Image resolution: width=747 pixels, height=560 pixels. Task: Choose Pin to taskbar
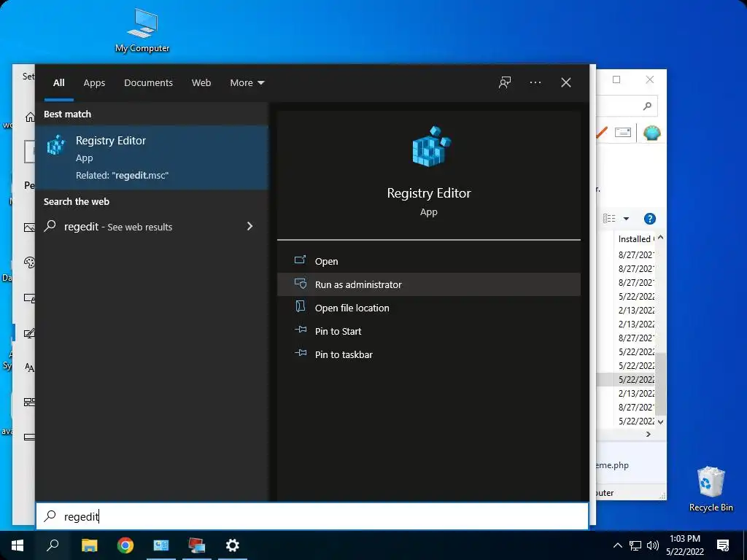click(429, 354)
